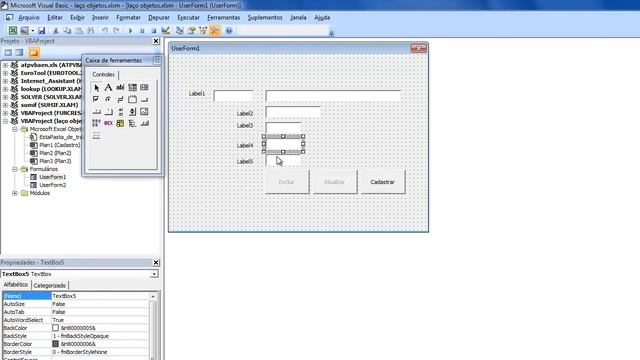
Task: Save the workbook via toolbar icon
Action: [42, 31]
